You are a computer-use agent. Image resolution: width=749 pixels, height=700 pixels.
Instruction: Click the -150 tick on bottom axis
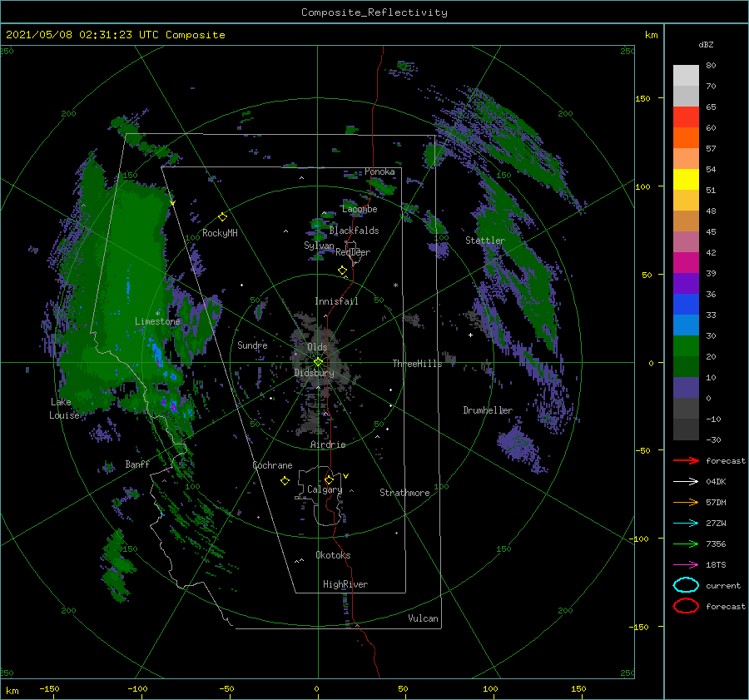[x=49, y=688]
